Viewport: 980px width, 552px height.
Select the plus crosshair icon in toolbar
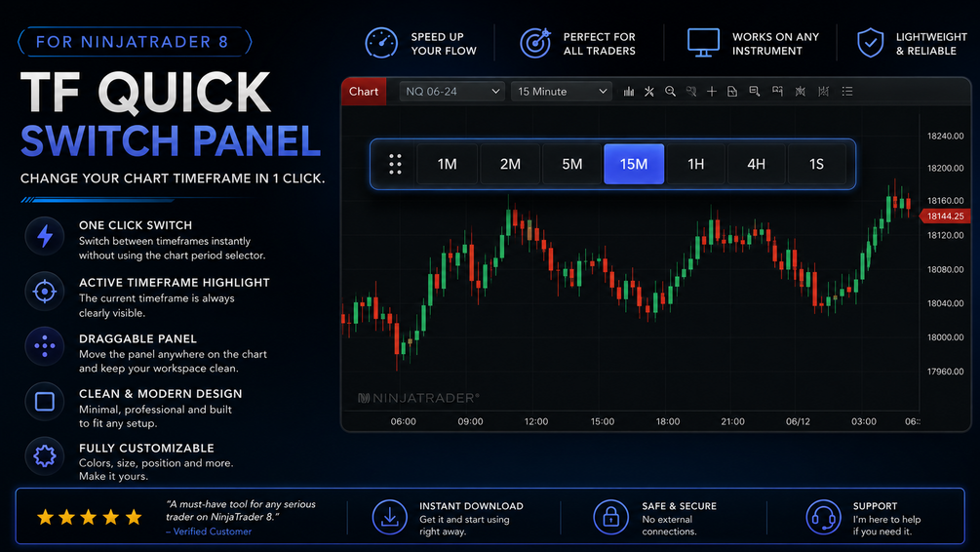pos(711,92)
